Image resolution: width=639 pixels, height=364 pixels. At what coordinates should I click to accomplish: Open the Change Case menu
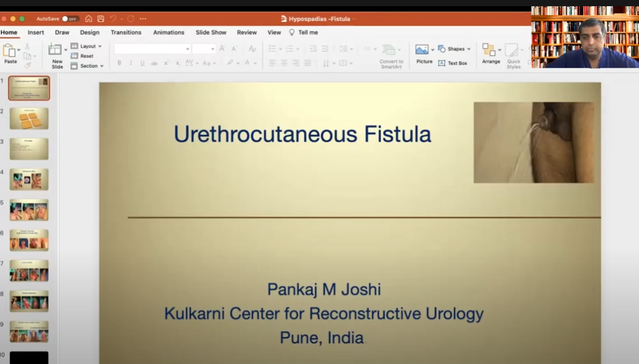[209, 63]
